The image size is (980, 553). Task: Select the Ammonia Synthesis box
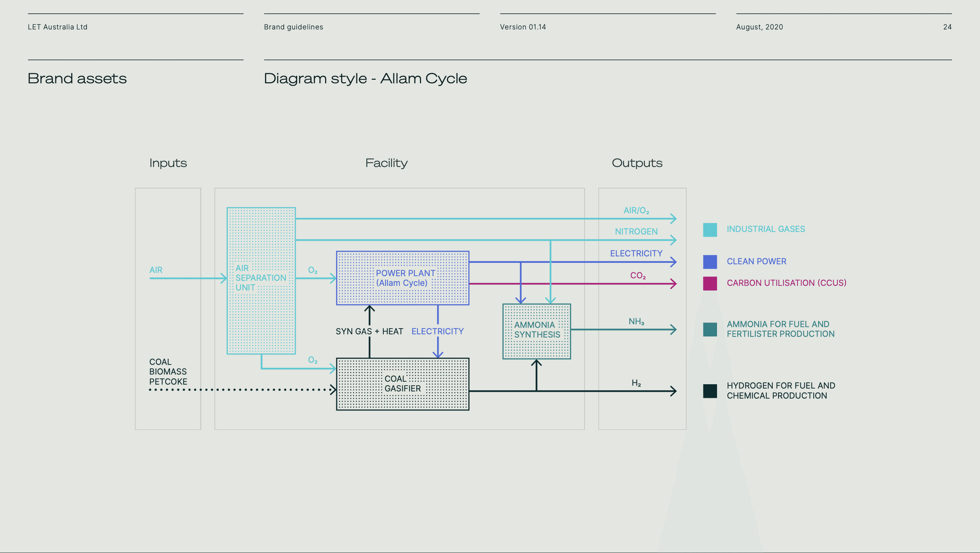pyautogui.click(x=536, y=331)
